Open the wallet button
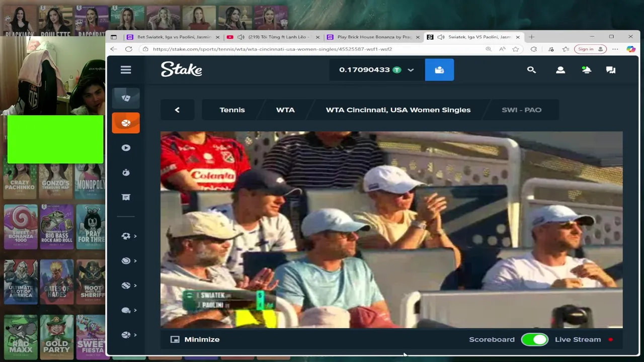The width and height of the screenshot is (644, 362). click(x=439, y=70)
